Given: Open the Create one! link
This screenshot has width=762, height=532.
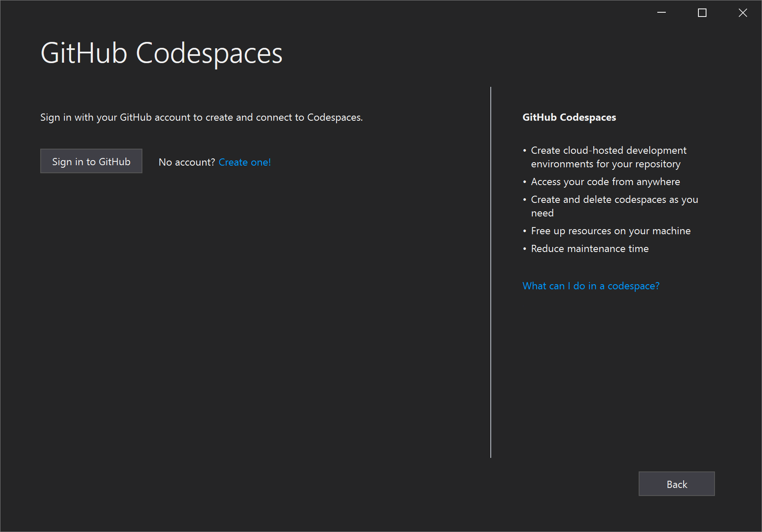Looking at the screenshot, I should click(x=244, y=162).
